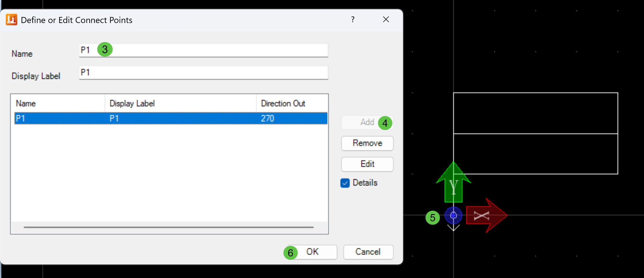Select the blue connect point origin marker
Image resolution: width=644 pixels, height=278 pixels.
tap(453, 215)
